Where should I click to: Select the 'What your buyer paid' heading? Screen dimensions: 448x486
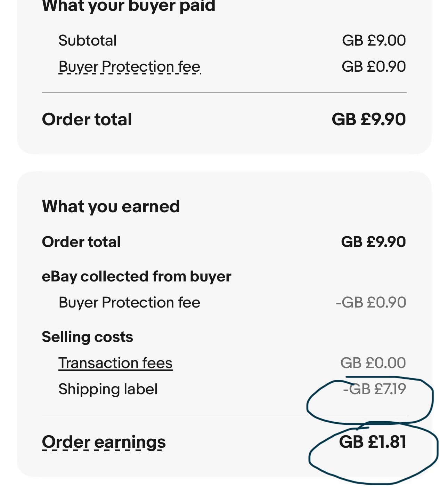[x=129, y=6]
